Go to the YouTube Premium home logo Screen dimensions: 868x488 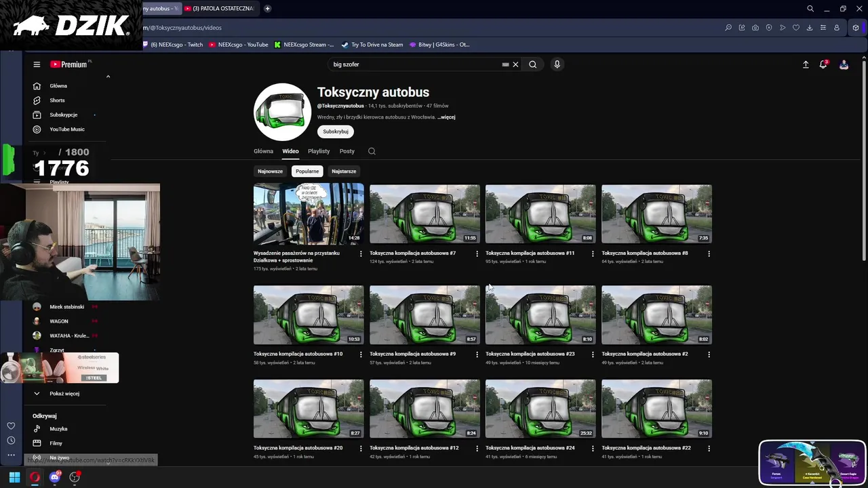coord(68,64)
